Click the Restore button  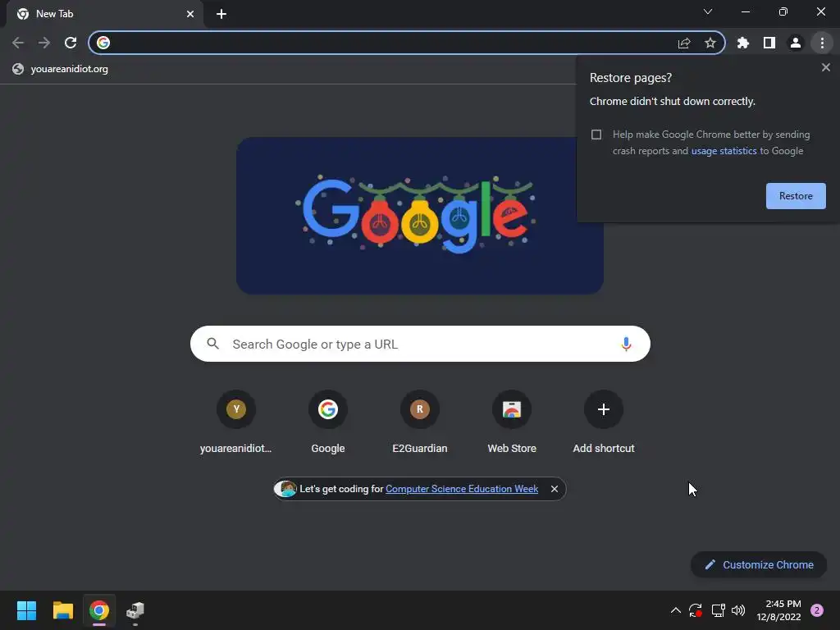796,196
